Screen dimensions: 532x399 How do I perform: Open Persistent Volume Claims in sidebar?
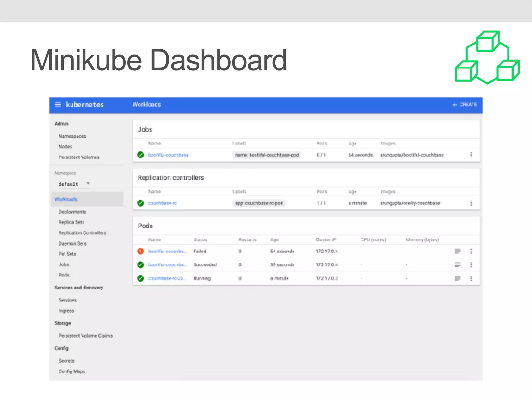[x=86, y=336]
